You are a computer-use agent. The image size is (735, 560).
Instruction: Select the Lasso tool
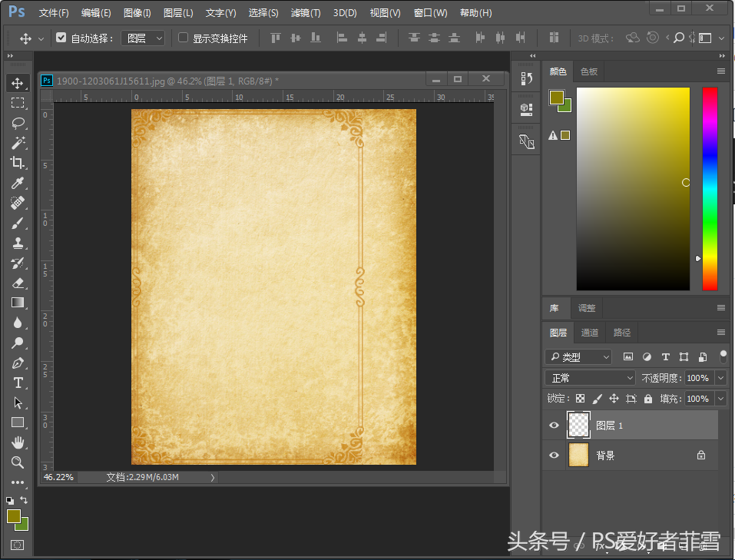tap(18, 123)
